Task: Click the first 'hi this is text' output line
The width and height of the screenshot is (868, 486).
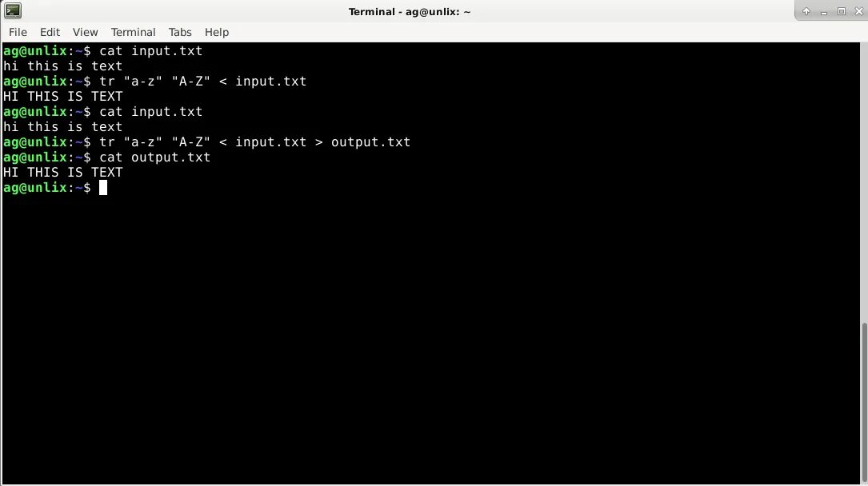Action: pos(62,66)
